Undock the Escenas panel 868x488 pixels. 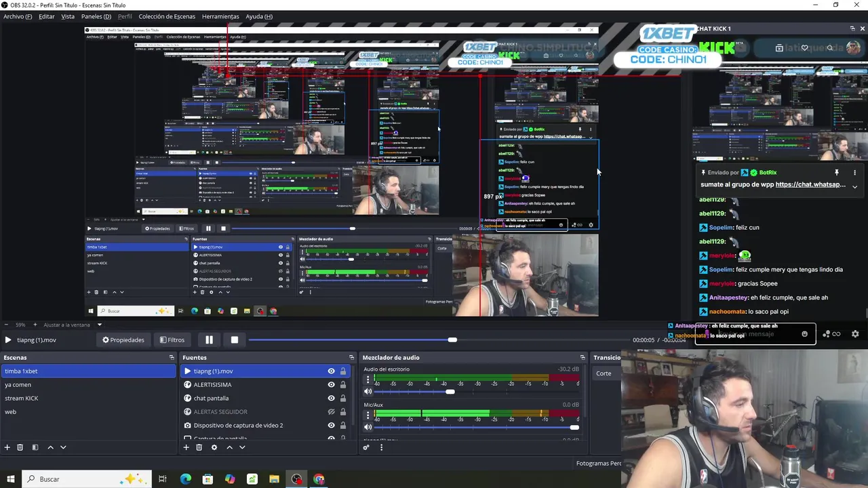tap(172, 357)
